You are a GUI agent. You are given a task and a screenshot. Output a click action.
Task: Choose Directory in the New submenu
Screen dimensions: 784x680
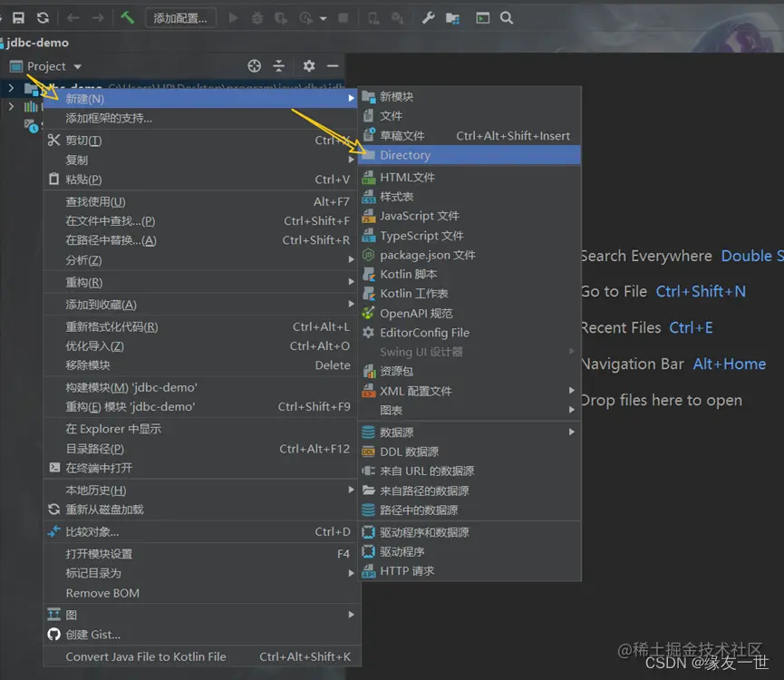click(469, 155)
